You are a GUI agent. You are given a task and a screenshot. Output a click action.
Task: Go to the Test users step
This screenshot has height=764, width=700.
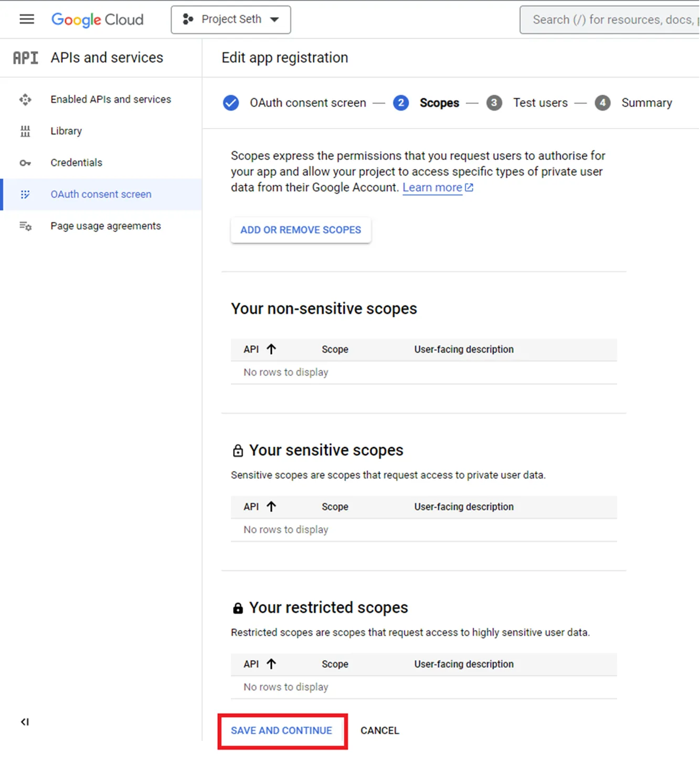pos(540,103)
